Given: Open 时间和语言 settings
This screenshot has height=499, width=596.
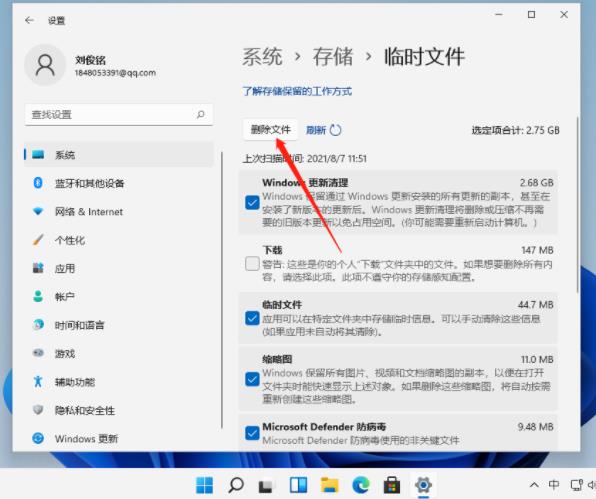Looking at the screenshot, I should click(119, 325).
